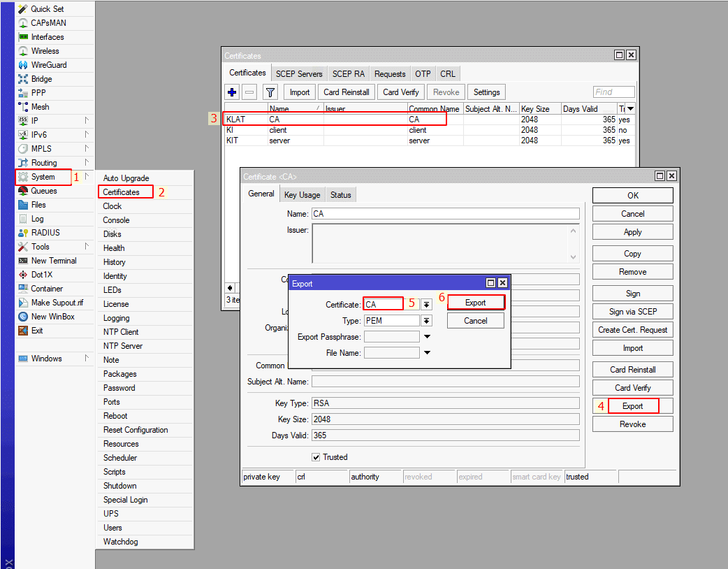Switch to CRL tab
The image size is (728, 569).
tap(448, 74)
